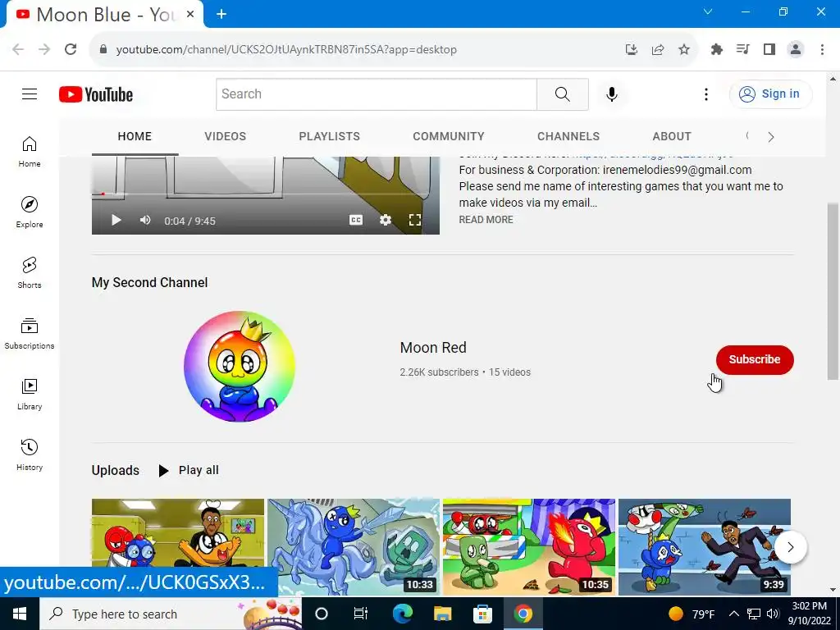
Task: Start voice search with the microphone icon
Action: 612,94
